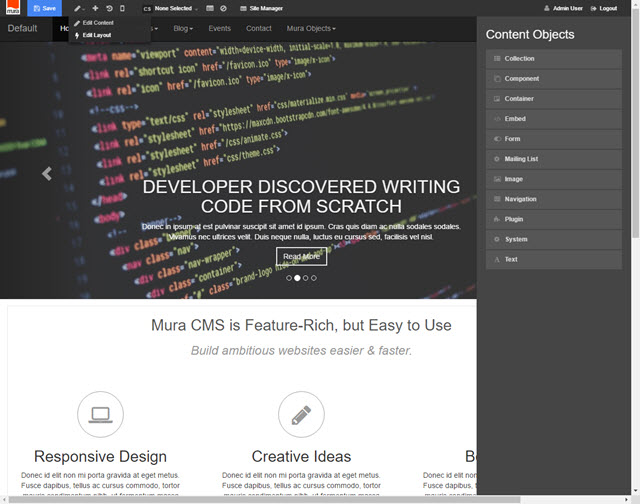Select the Component content object
Screen dimensions: 640x504
click(554, 79)
